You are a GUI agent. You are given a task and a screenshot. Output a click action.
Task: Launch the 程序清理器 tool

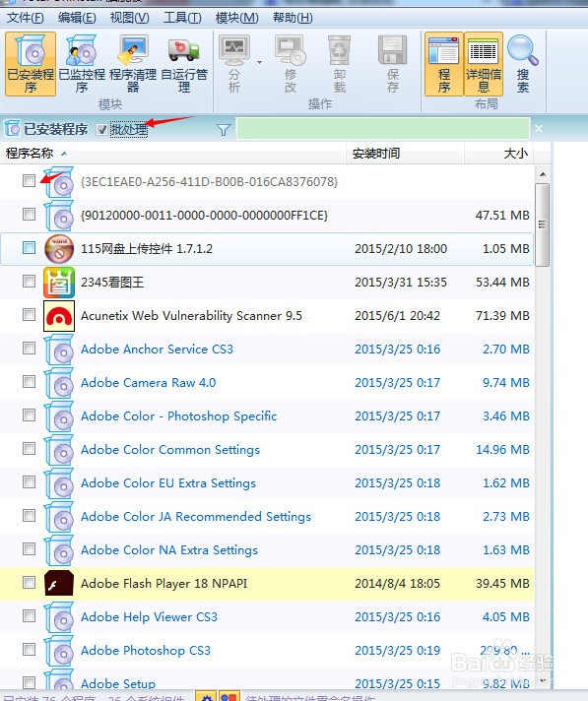tap(133, 64)
